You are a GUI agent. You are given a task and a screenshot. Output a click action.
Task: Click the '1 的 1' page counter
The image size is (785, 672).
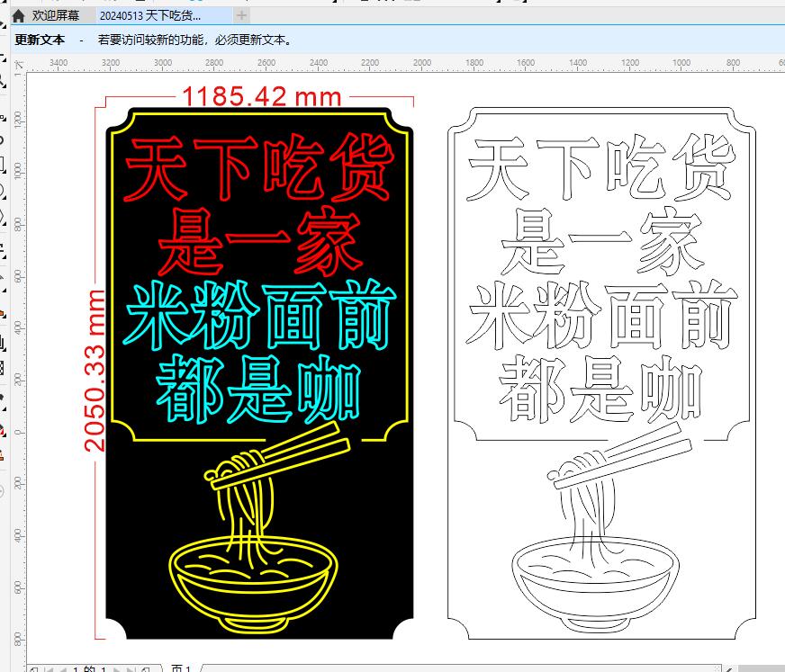click(x=90, y=668)
